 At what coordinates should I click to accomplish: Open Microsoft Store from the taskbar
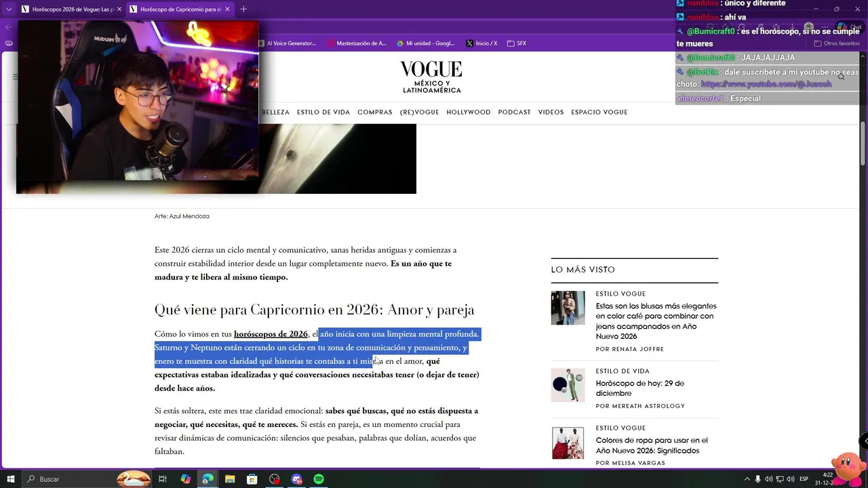tap(252, 479)
